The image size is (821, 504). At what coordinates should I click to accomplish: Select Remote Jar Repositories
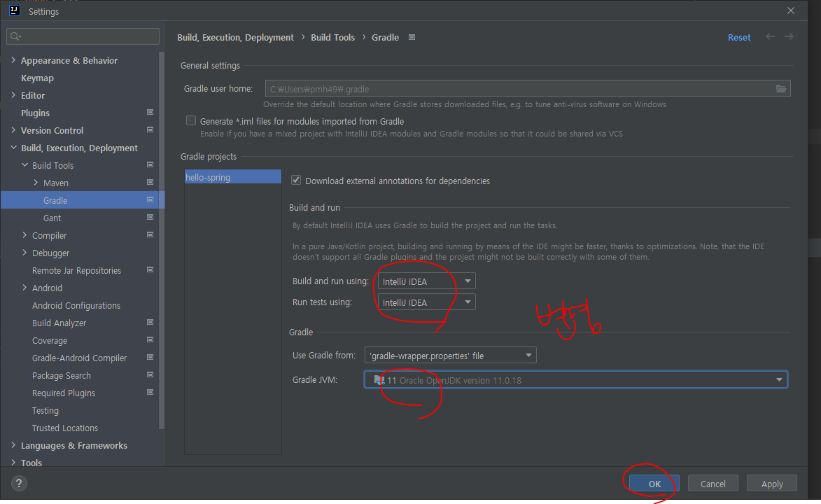76,270
